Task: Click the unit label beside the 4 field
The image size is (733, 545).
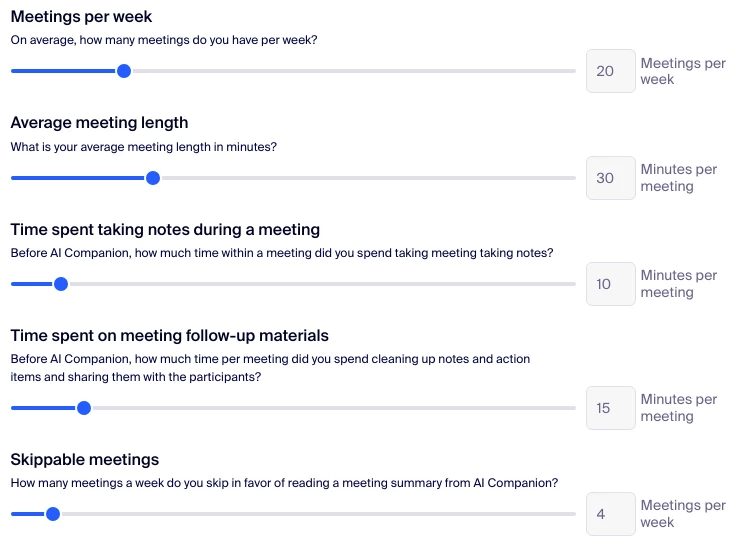Action: click(x=682, y=514)
